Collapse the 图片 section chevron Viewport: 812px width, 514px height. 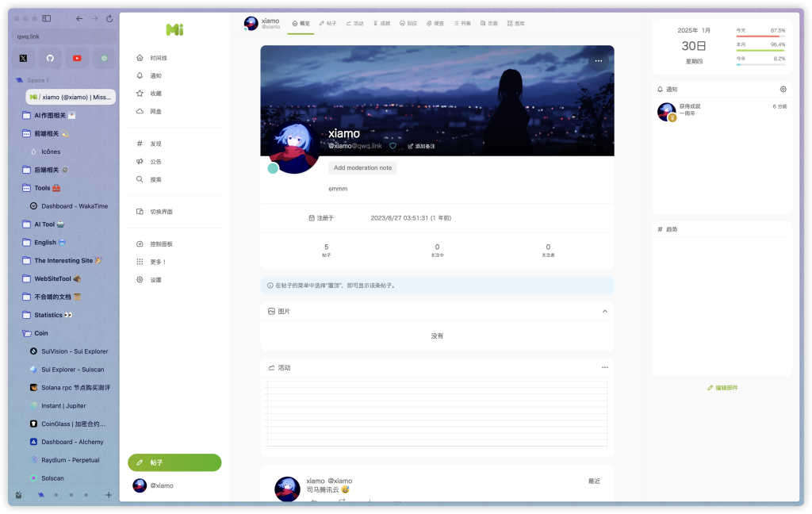tap(604, 312)
